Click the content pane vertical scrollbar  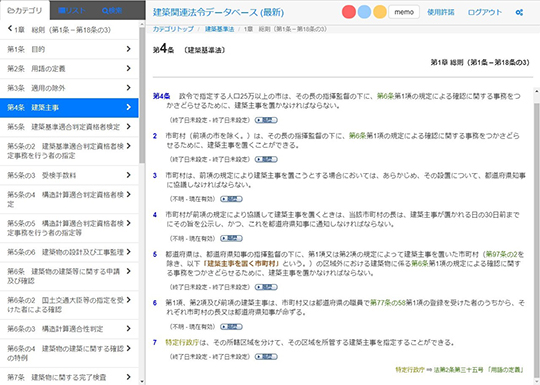(x=537, y=241)
